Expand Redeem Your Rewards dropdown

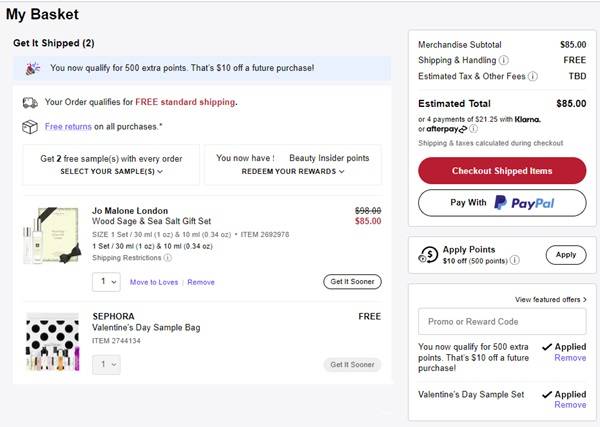pos(293,171)
